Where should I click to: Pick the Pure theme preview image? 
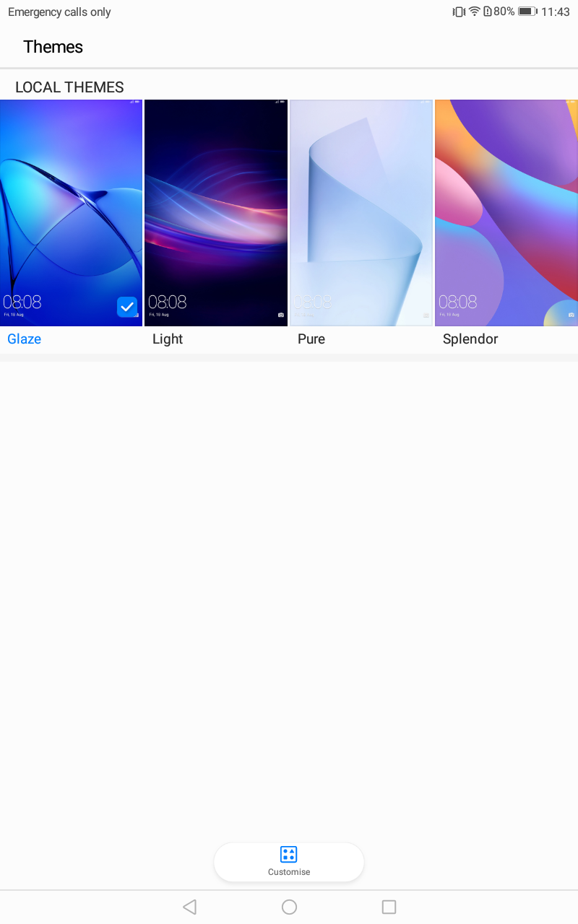pos(361,212)
